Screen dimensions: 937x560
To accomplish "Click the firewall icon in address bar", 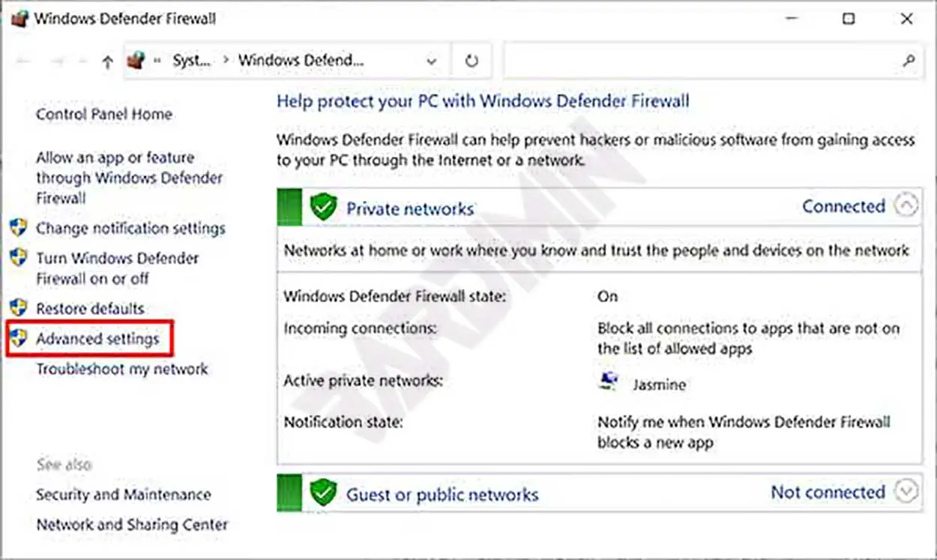I will (x=136, y=61).
